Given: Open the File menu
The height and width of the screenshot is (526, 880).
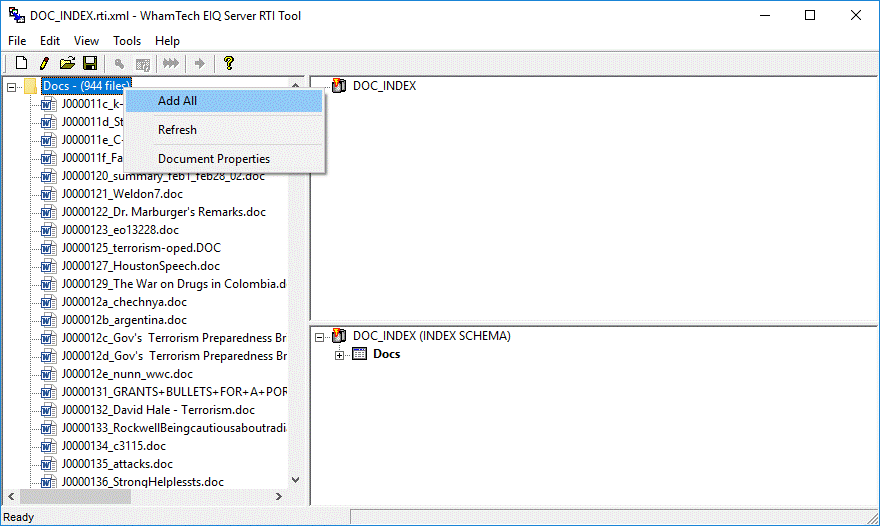Looking at the screenshot, I should 17,41.
